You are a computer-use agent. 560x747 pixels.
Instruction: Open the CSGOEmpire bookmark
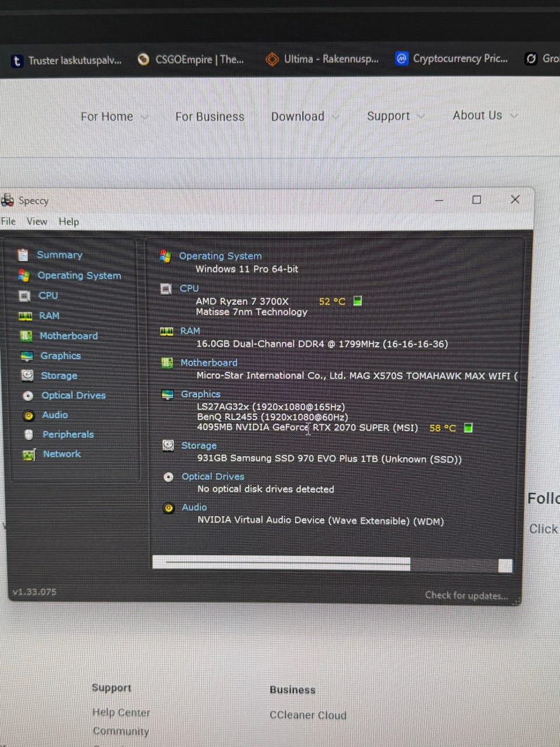(191, 60)
